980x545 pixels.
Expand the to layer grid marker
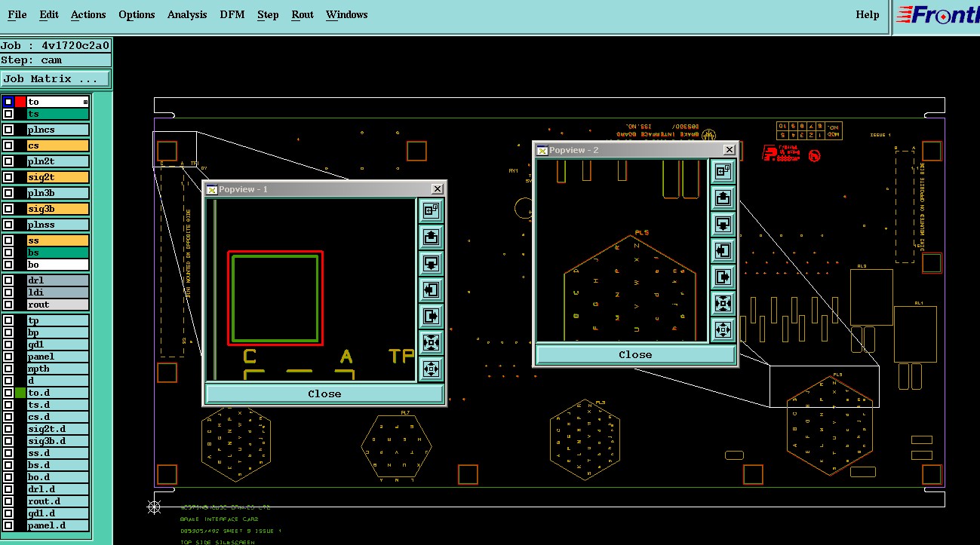(85, 102)
